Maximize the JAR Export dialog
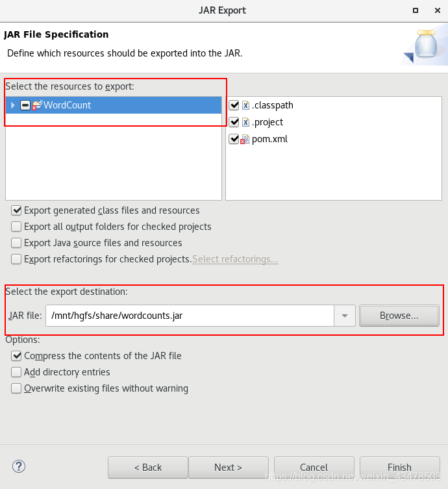The height and width of the screenshot is (489, 448). click(416, 10)
